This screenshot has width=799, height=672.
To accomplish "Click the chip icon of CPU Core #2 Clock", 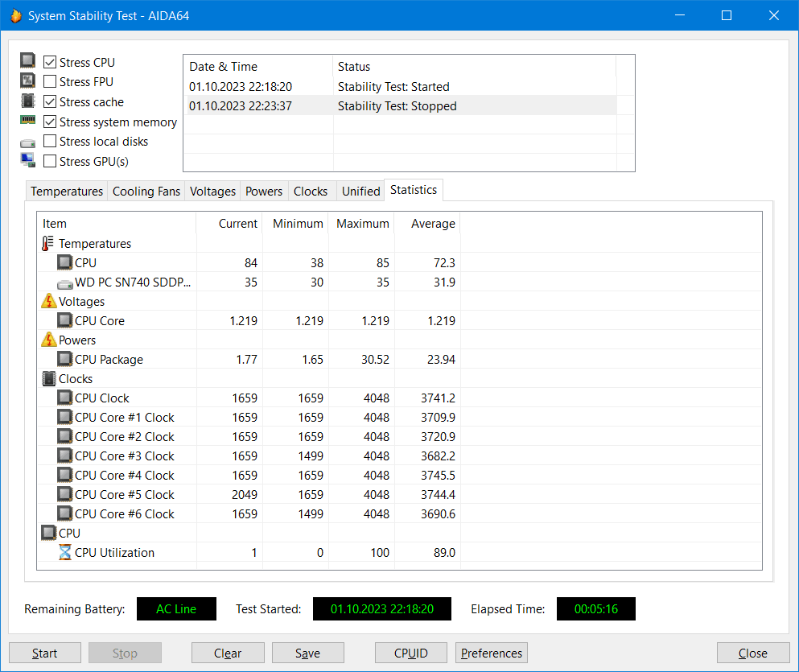I will (x=64, y=436).
